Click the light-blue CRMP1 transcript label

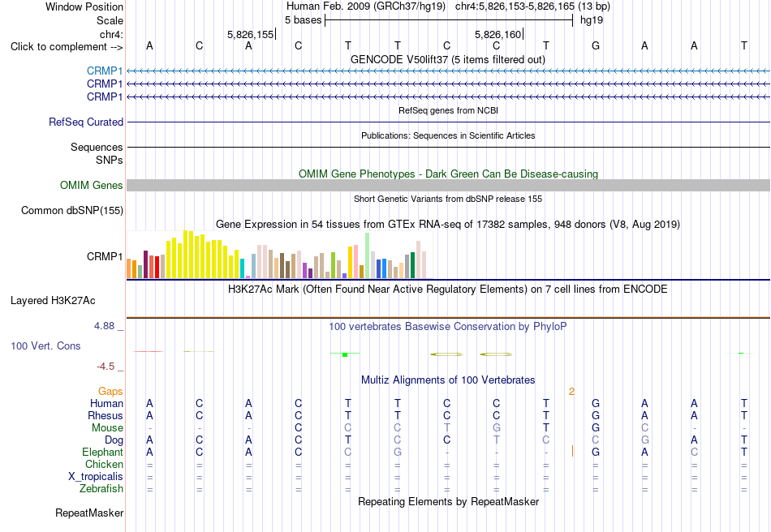pyautogui.click(x=104, y=71)
